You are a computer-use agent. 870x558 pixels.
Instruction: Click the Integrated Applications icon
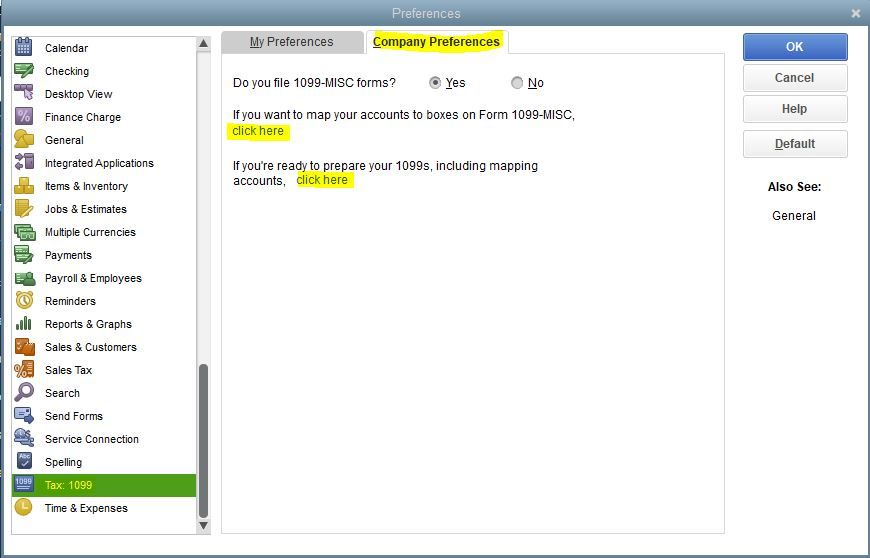[24, 162]
